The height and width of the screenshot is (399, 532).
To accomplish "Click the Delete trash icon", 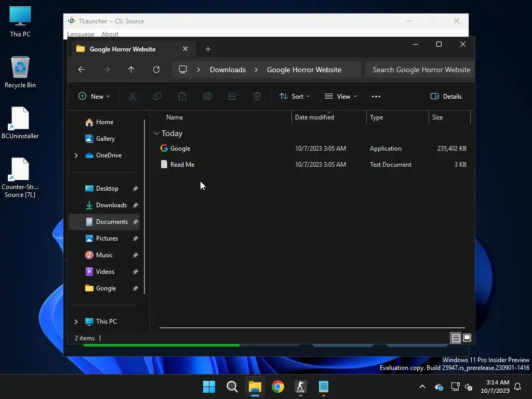I will tap(257, 96).
